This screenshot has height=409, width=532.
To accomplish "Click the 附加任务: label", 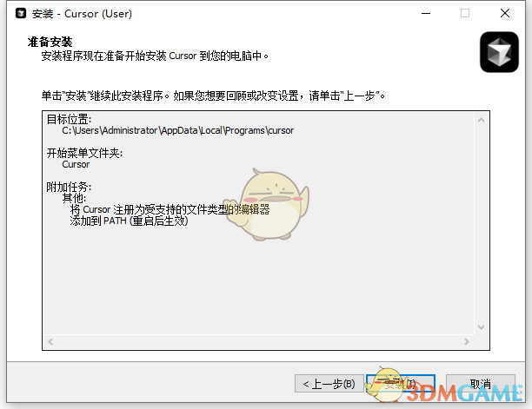I will pos(69,187).
